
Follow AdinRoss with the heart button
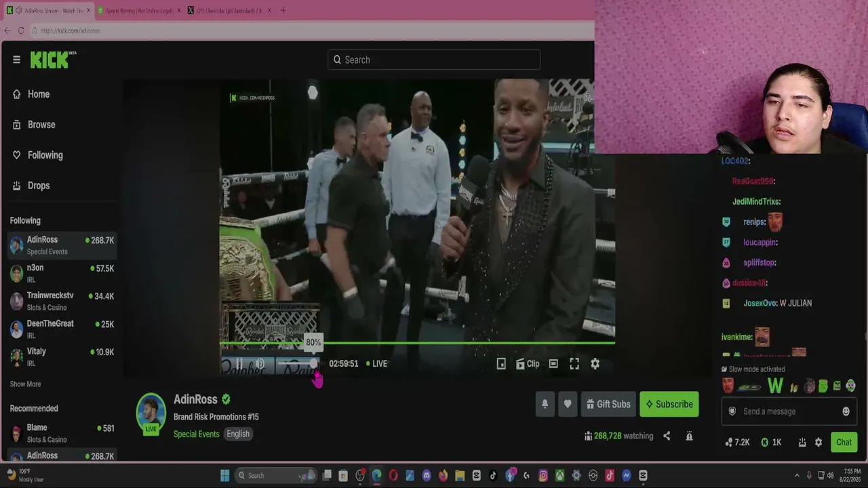(568, 404)
